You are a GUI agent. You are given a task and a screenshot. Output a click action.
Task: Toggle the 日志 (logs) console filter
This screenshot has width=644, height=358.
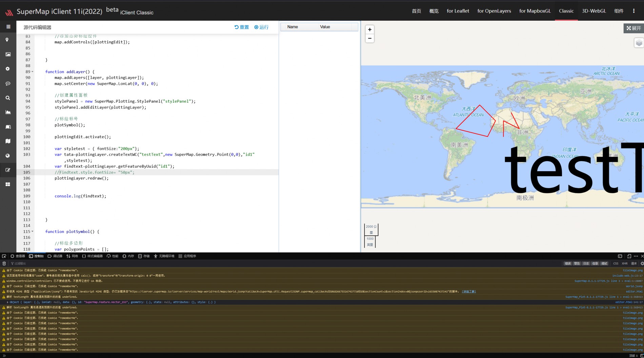click(x=586, y=263)
